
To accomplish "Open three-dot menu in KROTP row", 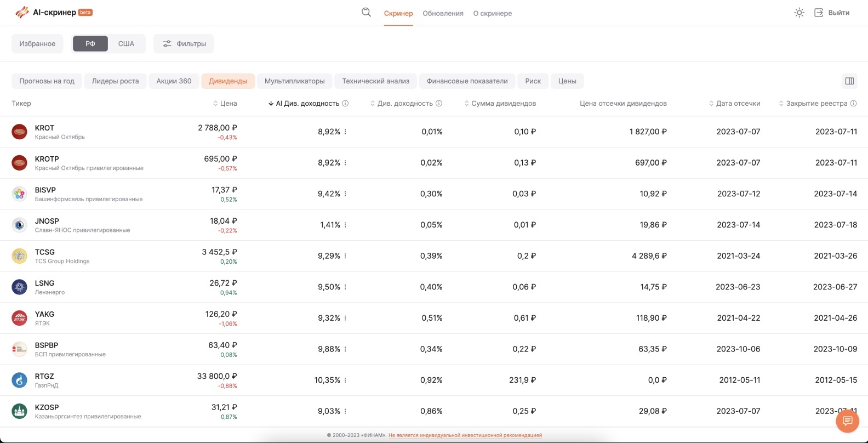I will click(x=345, y=163).
